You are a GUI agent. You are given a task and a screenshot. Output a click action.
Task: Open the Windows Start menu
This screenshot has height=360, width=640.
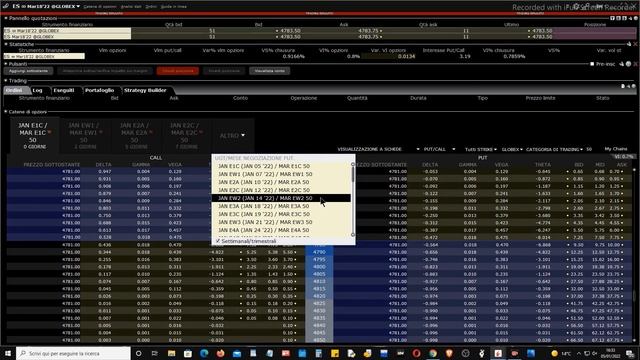(8, 353)
